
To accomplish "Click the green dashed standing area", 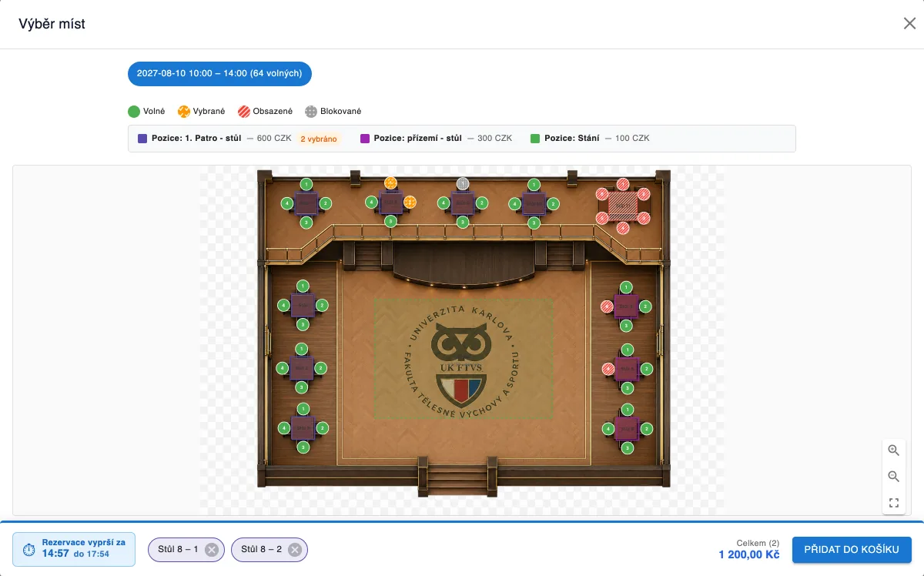I will [x=464, y=359].
